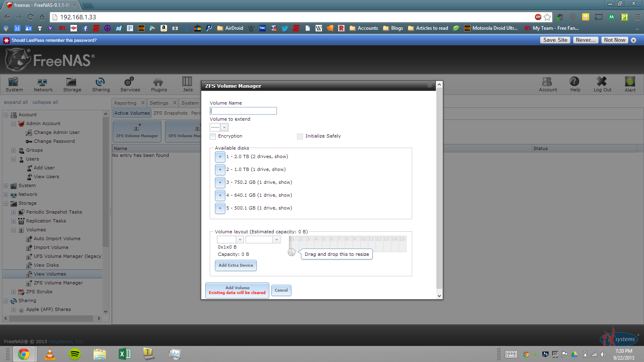
Task: Toggle the Initialize Safely checkbox
Action: pyautogui.click(x=300, y=136)
